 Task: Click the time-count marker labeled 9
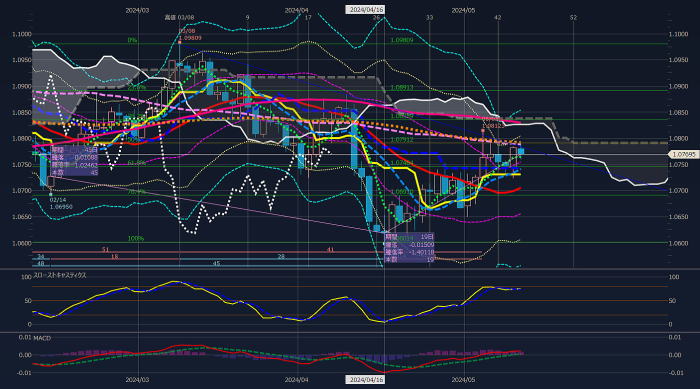tap(247, 17)
